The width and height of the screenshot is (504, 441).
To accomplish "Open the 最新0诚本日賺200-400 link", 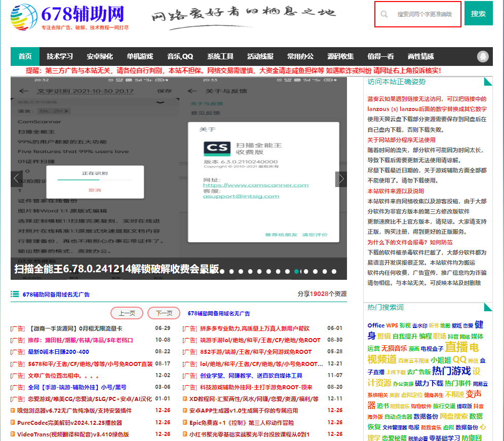I will 58,352.
